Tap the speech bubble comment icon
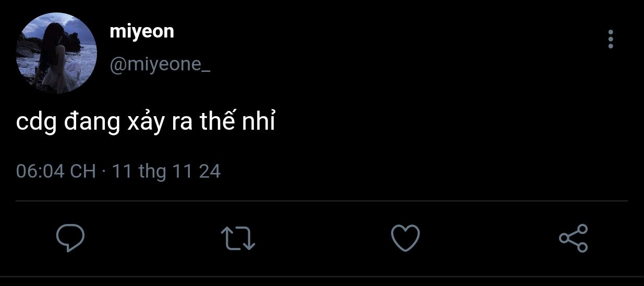This screenshot has height=286, width=644. [x=70, y=238]
